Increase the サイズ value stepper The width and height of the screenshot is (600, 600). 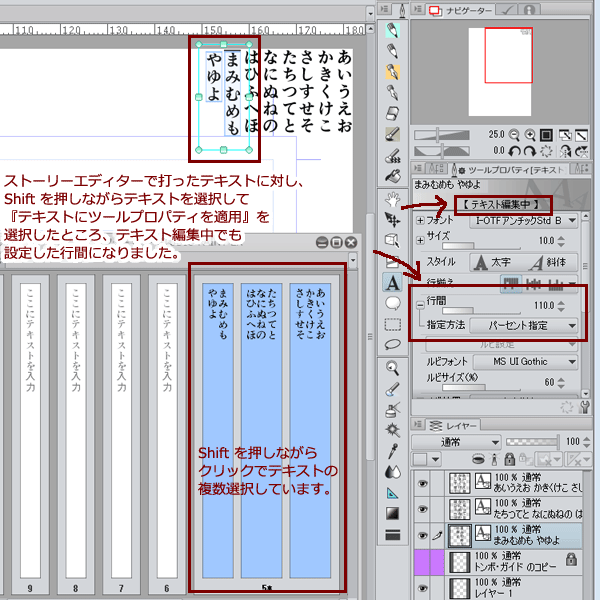[x=561, y=238]
